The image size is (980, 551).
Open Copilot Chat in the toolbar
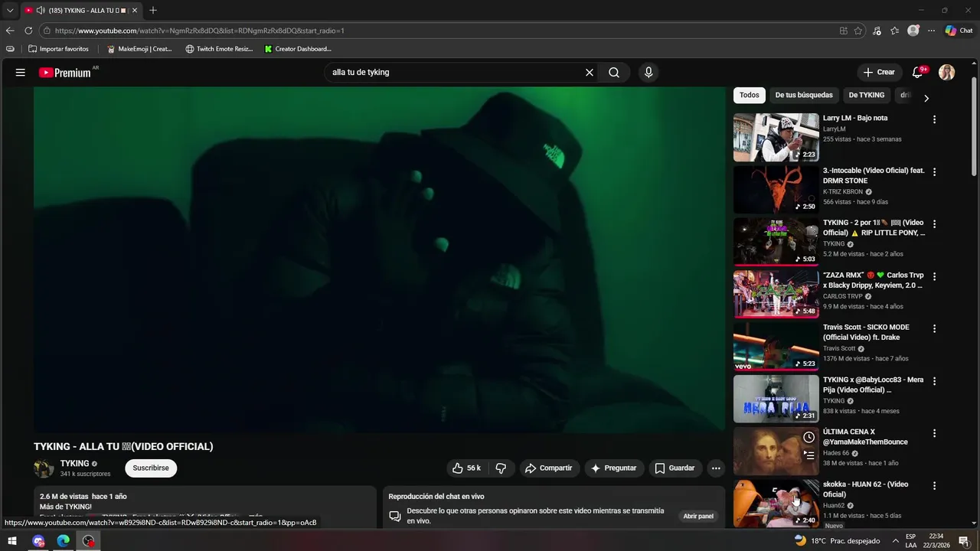click(959, 31)
